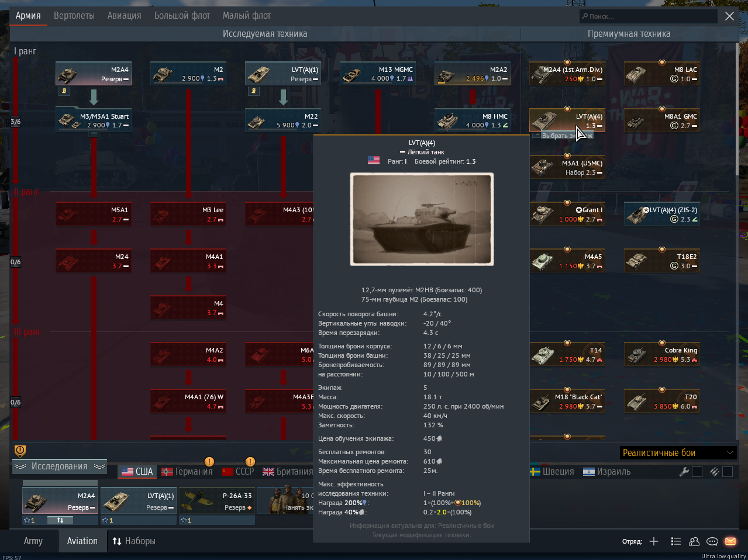Open the contacts people icon
This screenshot has width=748, height=560.
(x=694, y=541)
